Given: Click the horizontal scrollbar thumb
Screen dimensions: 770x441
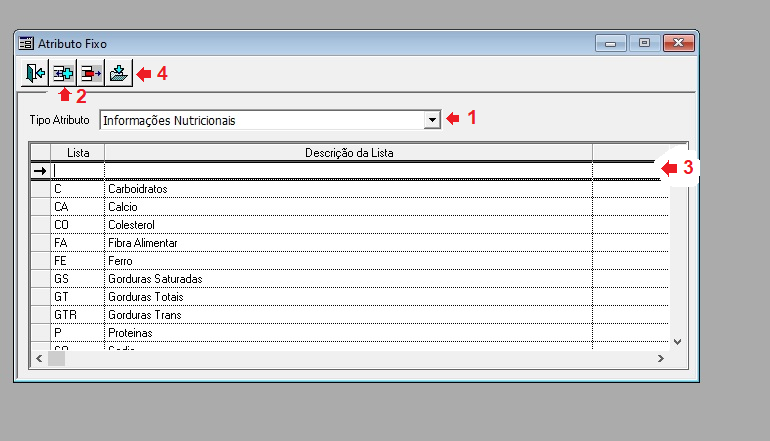Looking at the screenshot, I should tap(56, 358).
